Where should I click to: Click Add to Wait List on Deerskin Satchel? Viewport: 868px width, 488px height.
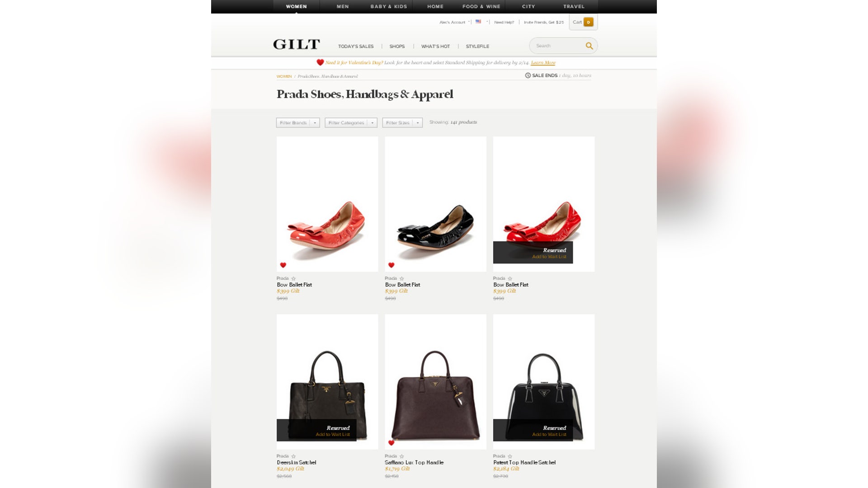click(333, 435)
